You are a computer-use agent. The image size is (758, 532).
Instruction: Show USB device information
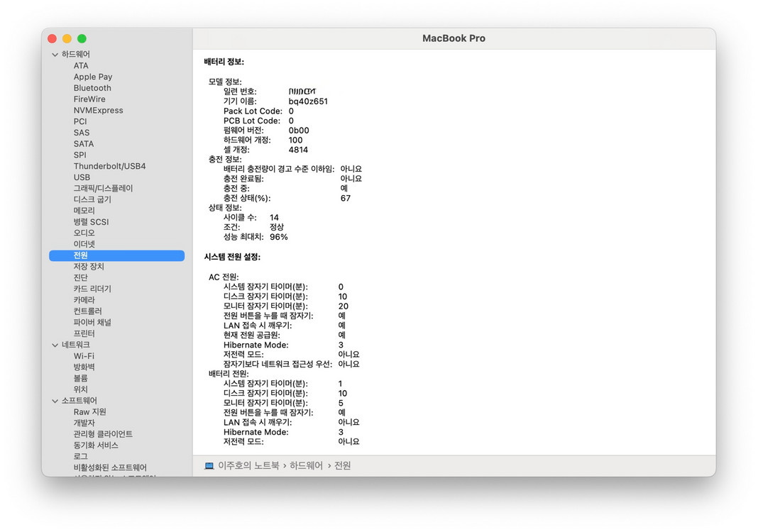tap(82, 177)
